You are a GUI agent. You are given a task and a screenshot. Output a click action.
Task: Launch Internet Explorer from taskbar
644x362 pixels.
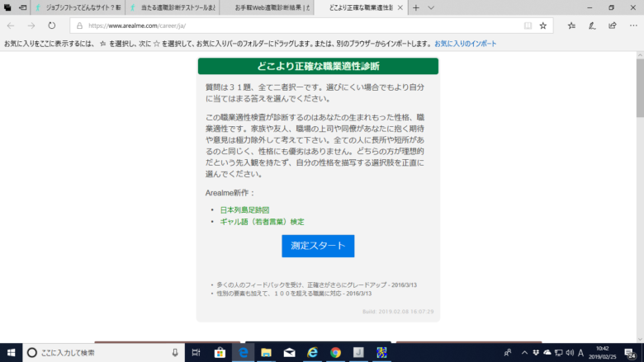(313, 353)
